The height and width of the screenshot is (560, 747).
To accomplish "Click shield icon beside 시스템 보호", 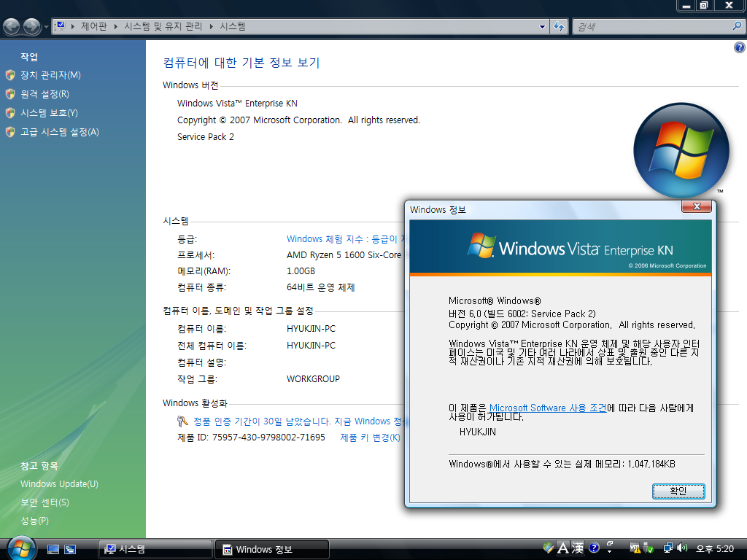I will pyautogui.click(x=10, y=113).
